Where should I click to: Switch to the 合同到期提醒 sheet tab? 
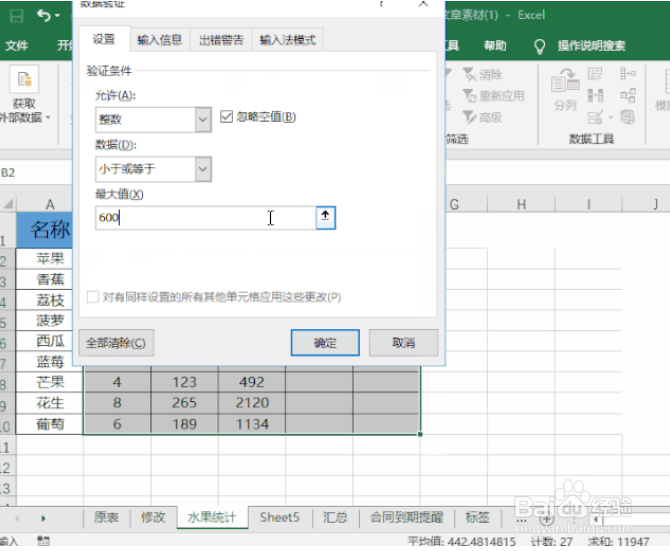pyautogui.click(x=406, y=518)
